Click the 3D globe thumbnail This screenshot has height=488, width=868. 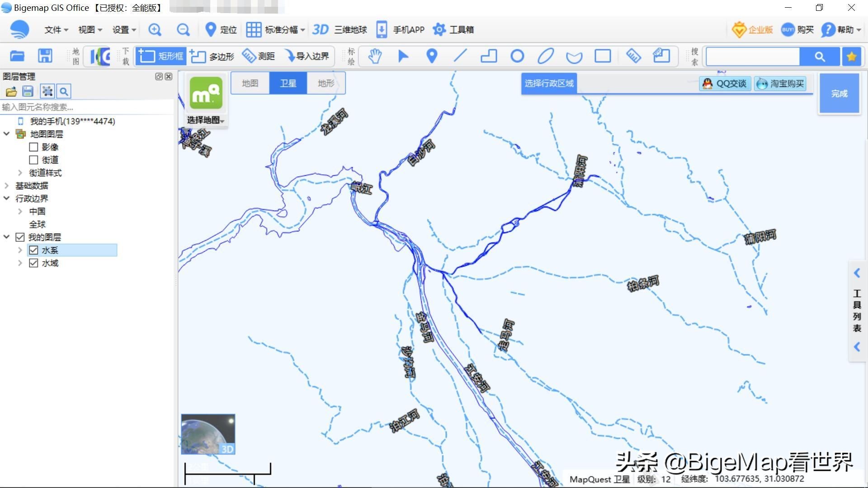pos(208,434)
